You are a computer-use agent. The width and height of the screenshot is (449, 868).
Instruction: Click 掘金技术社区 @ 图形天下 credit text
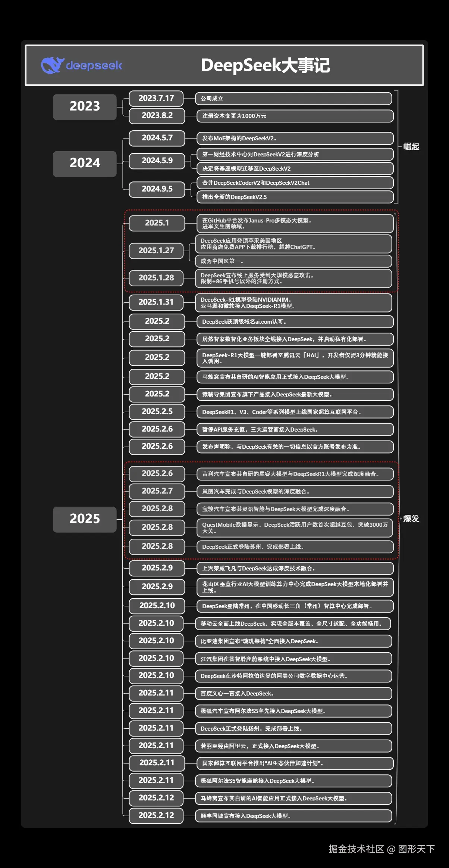point(382,849)
